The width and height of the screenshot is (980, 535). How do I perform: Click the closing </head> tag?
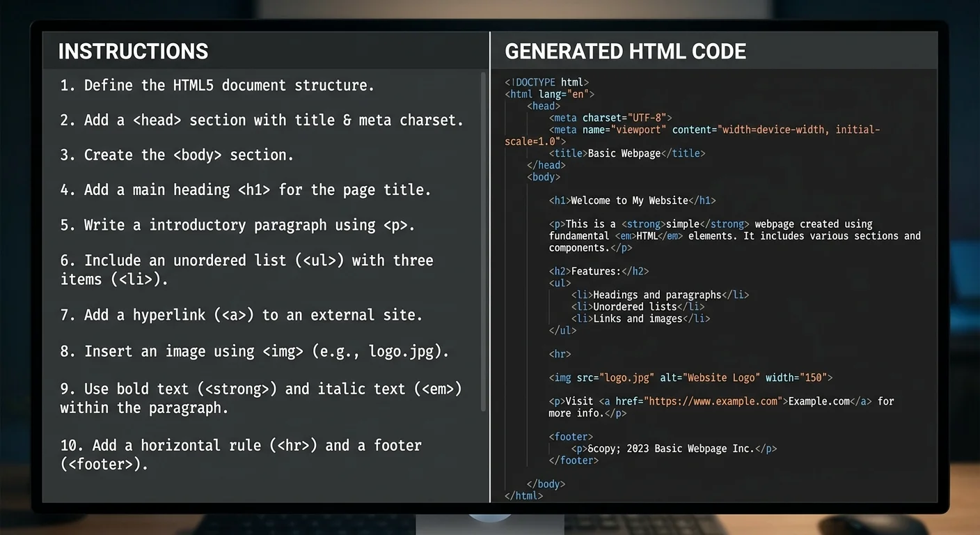pos(546,165)
